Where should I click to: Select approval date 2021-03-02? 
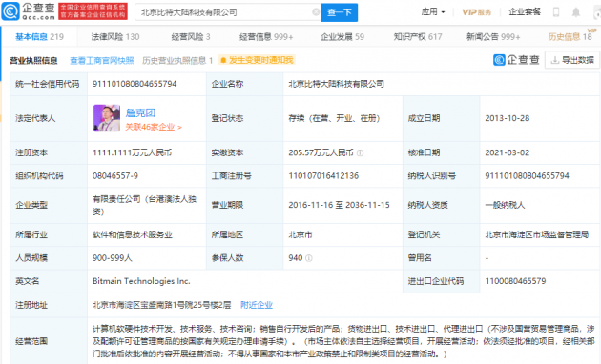point(508,152)
